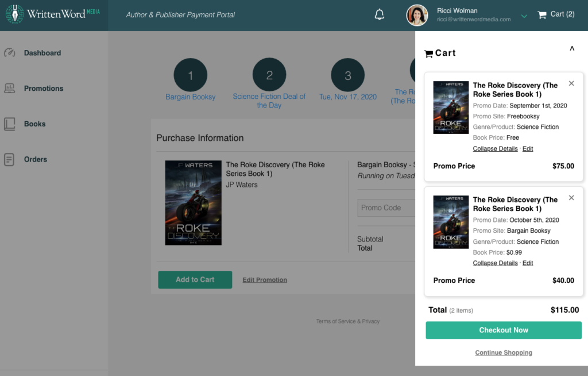Select step 1 circle

(x=191, y=75)
